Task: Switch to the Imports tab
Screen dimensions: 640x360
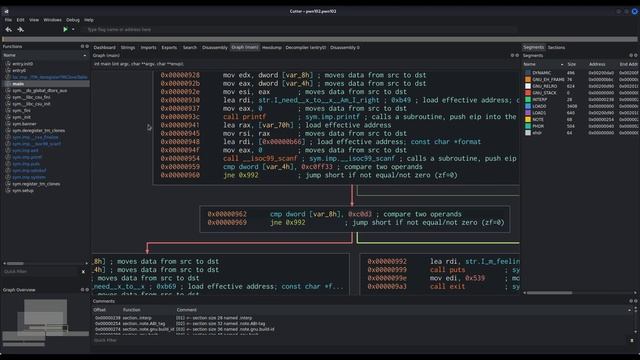Action: pos(148,47)
